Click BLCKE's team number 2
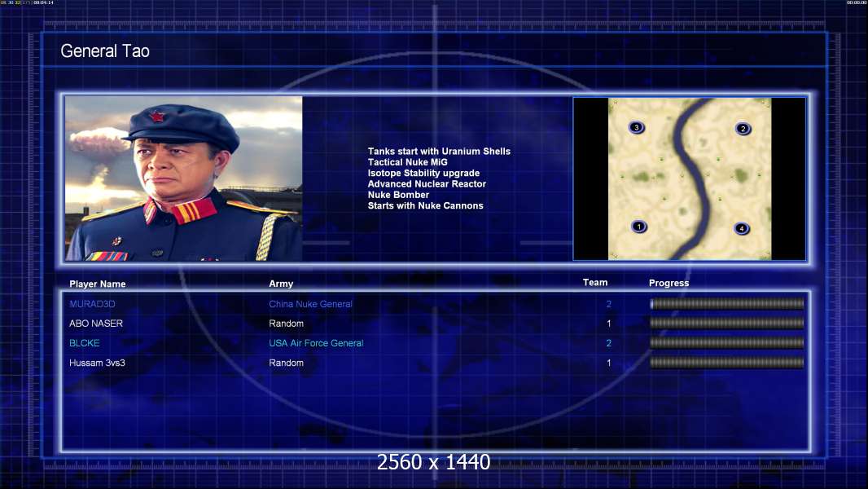868x489 pixels. (x=609, y=343)
